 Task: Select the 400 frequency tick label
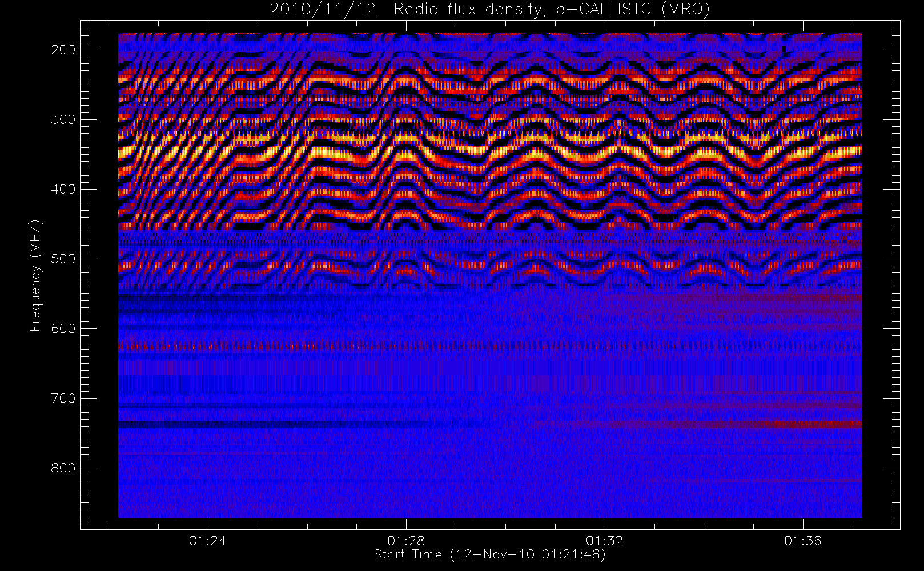(63, 189)
